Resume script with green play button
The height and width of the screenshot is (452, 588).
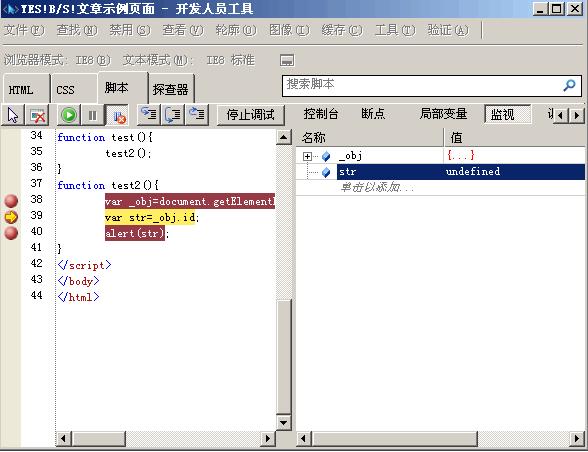[x=69, y=115]
